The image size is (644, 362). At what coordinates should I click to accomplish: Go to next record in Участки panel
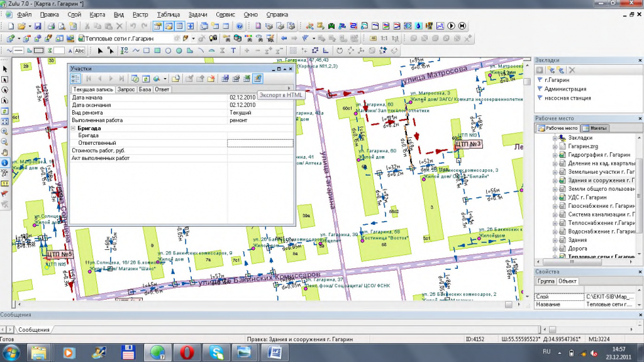[x=111, y=79]
